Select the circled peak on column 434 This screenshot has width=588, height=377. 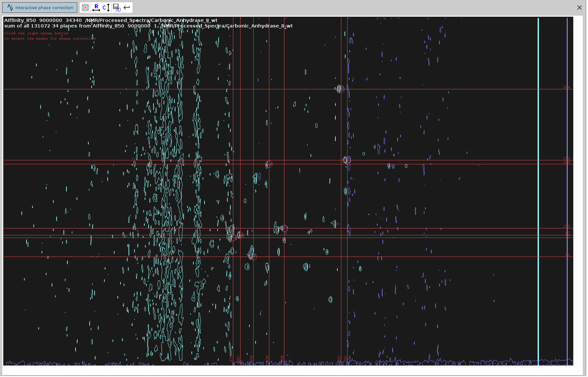[269, 164]
